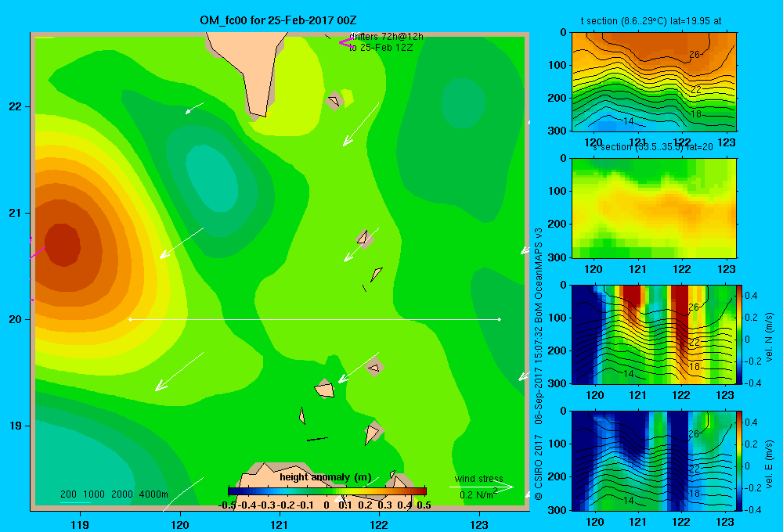The image size is (783, 532).
Task: Click the '1000' bathymetry legend entry
Action: (94, 494)
